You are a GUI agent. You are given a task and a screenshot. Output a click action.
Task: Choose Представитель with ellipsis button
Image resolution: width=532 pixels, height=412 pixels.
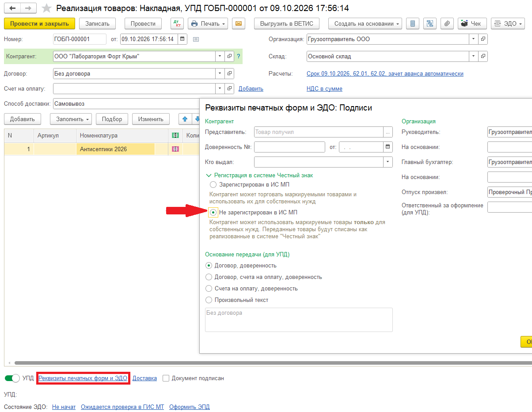(388, 132)
